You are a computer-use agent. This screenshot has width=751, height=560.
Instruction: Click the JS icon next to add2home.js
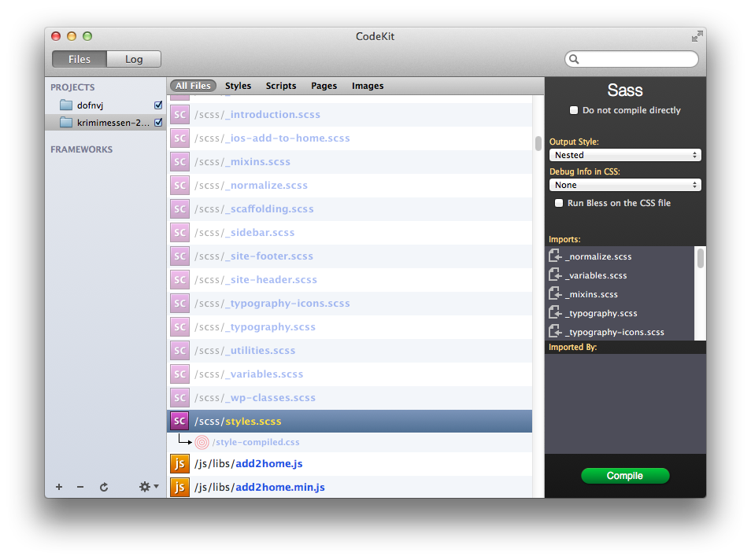[179, 463]
